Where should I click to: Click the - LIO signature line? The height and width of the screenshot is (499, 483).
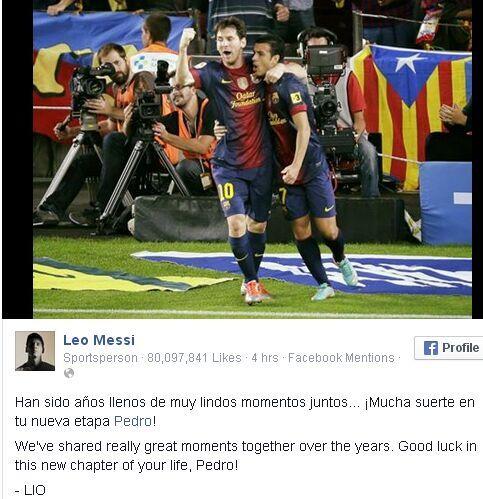30,490
